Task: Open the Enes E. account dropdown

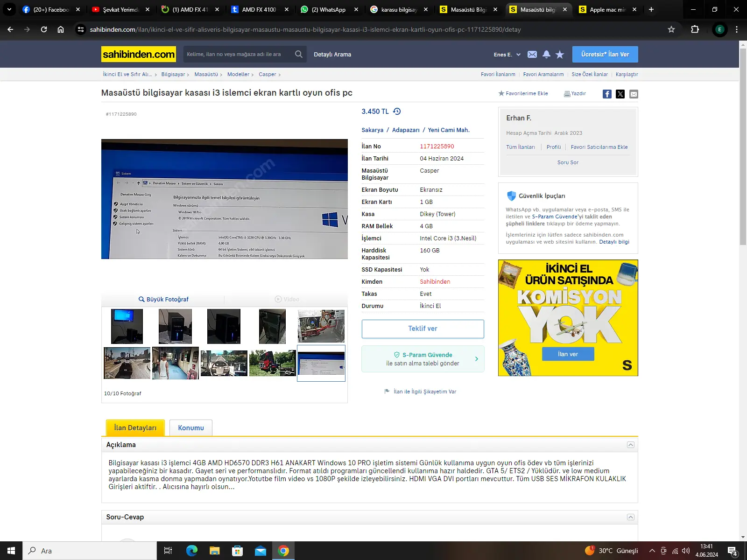Action: pos(507,55)
